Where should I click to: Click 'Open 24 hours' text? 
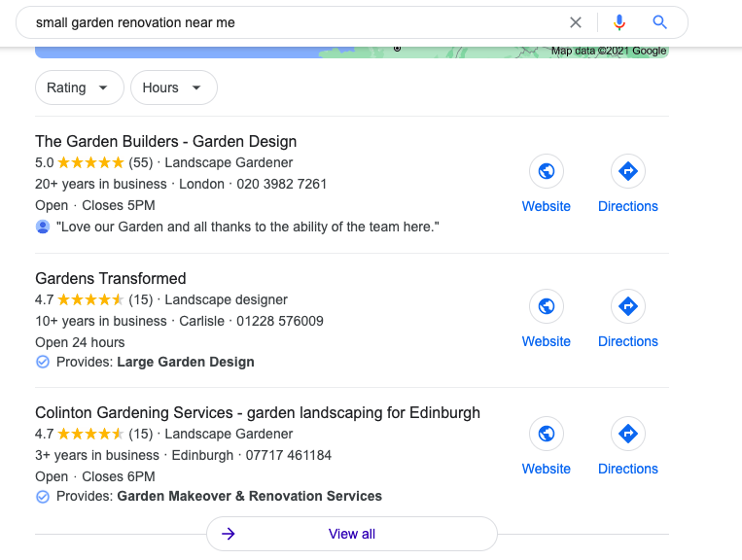[80, 342]
